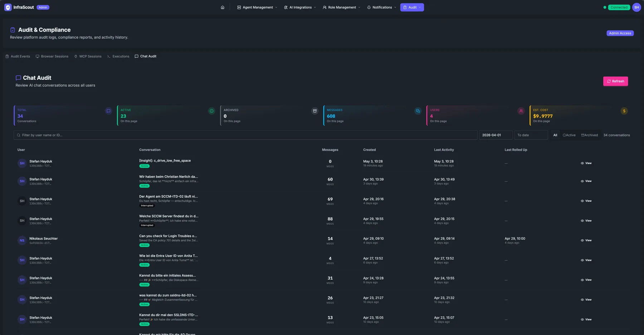The height and width of the screenshot is (335, 644).
Task: Open the Executions tab
Action: 118,56
